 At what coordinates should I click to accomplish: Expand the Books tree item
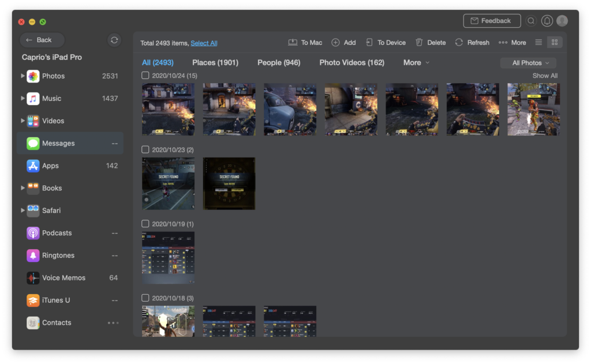tap(23, 187)
